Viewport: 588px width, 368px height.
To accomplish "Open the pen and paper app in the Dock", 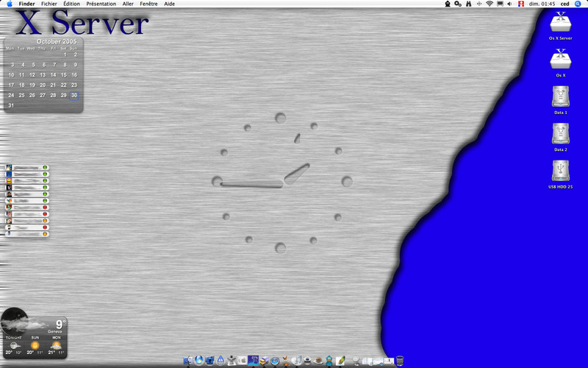I will tap(340, 361).
